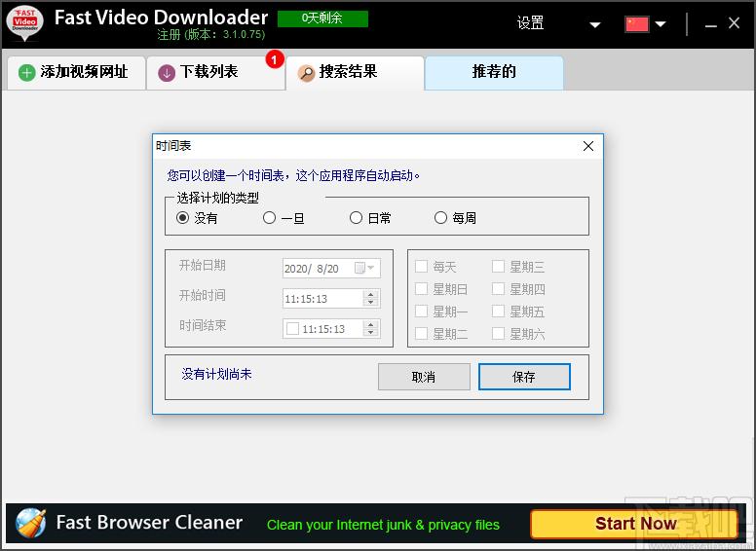Click the Start Now banner button

[x=634, y=524]
